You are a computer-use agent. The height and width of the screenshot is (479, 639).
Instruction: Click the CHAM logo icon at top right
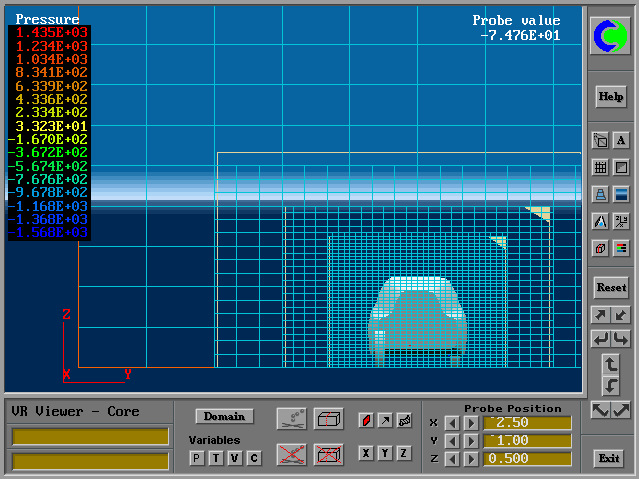pos(610,37)
